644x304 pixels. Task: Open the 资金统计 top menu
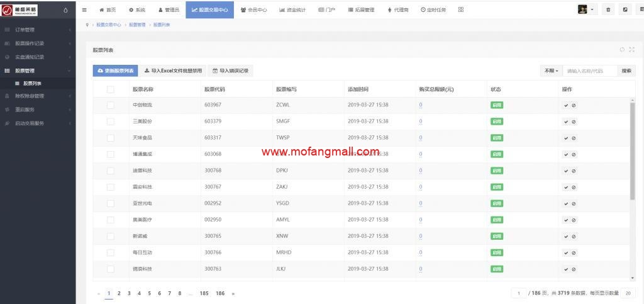pos(292,9)
